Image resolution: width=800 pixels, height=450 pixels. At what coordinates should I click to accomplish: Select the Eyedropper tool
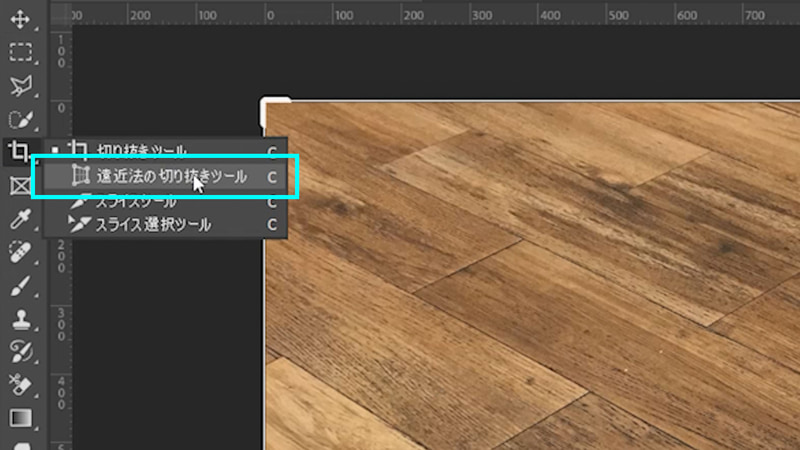[20, 219]
